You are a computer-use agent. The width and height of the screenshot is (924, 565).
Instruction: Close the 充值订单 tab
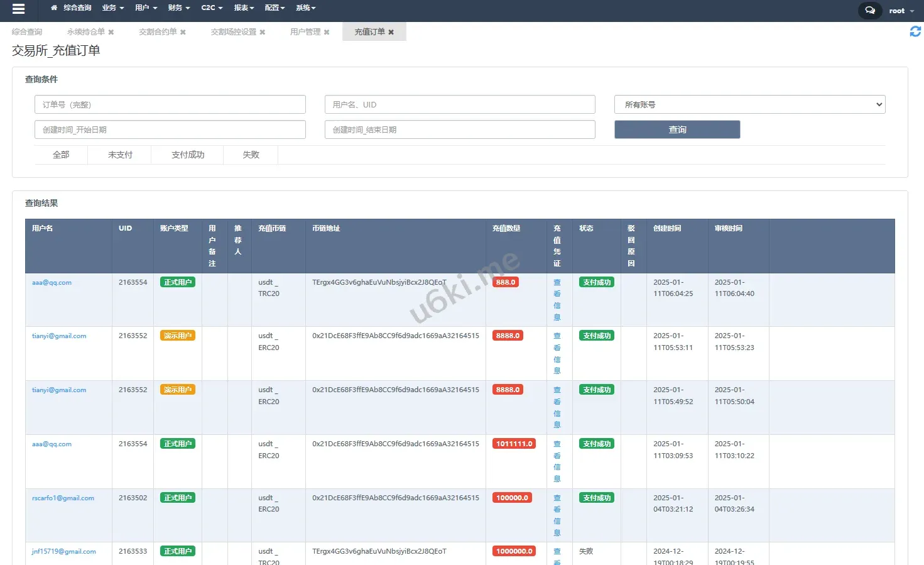click(x=391, y=32)
